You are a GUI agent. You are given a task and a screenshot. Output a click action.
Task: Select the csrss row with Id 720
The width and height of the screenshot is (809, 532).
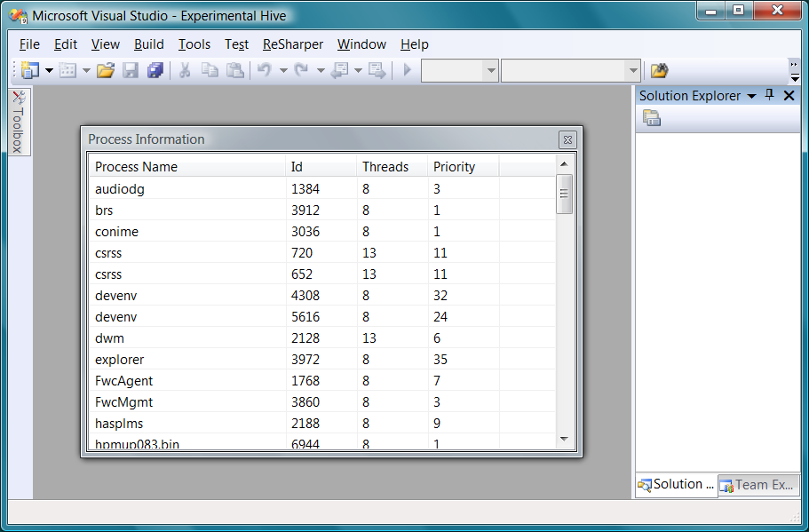322,253
